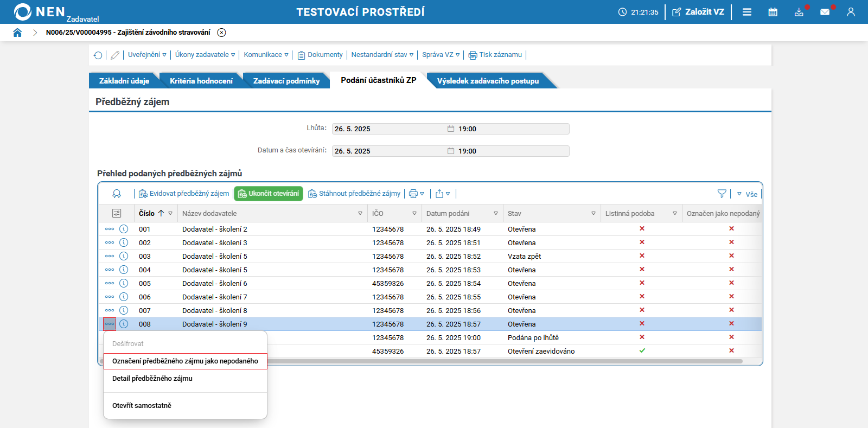Screen dimensions: 868x428
Task: Click the pencil edit icon
Action: [115, 55]
